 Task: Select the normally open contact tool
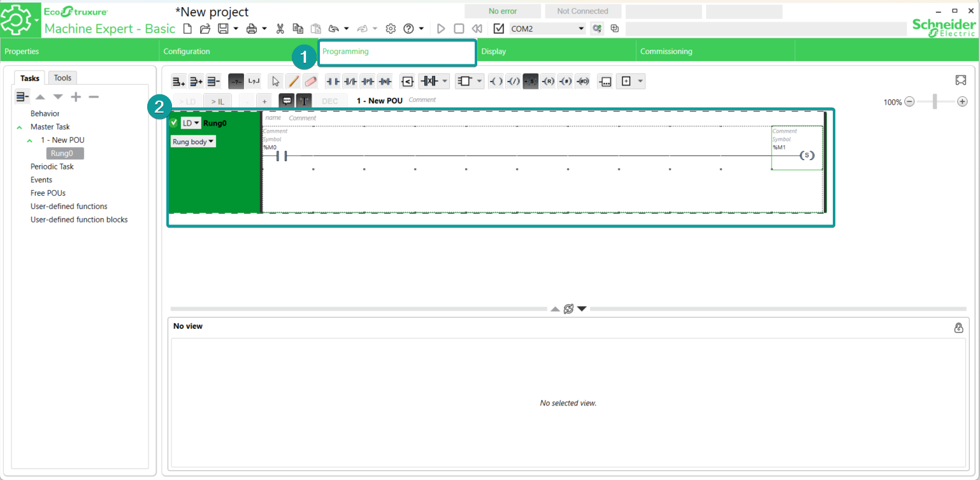[x=333, y=81]
